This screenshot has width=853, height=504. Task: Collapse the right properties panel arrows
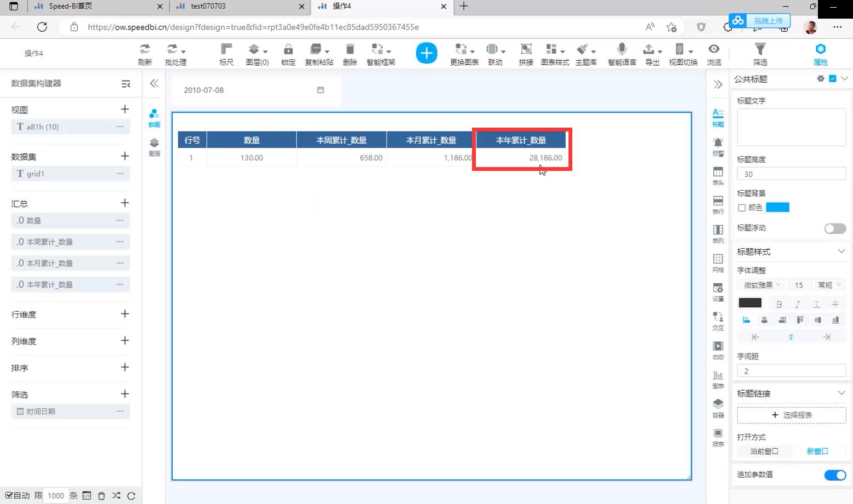click(718, 84)
